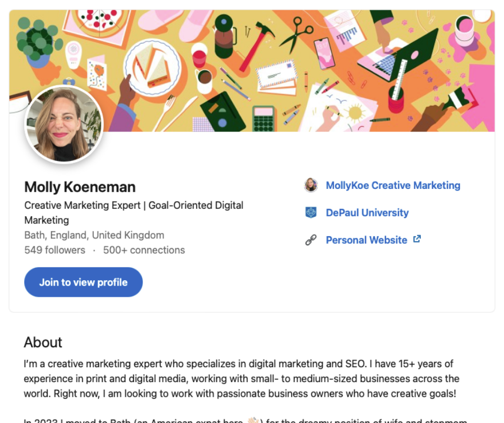
Task: Visit Molly's Personal Website link
Action: pyautogui.click(x=366, y=240)
